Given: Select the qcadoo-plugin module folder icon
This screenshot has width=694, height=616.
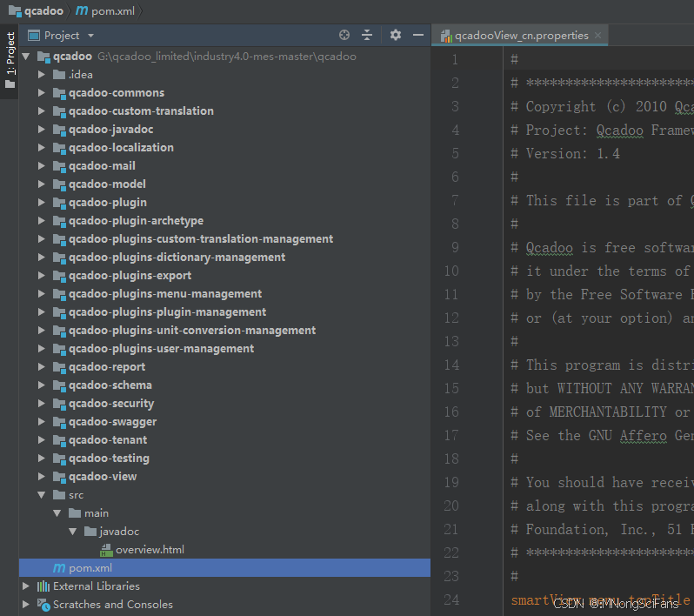Looking at the screenshot, I should point(59,203).
